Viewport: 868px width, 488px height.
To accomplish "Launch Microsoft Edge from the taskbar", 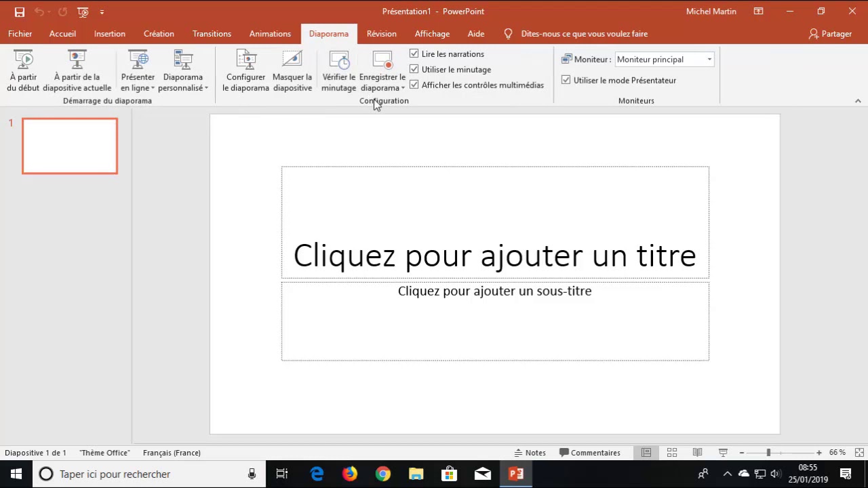I will [x=317, y=474].
